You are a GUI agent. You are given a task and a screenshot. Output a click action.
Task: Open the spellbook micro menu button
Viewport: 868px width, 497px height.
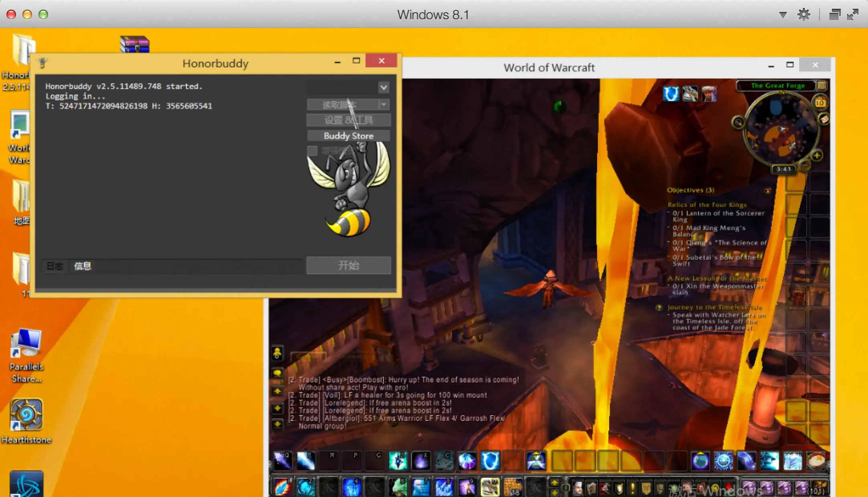[591, 488]
